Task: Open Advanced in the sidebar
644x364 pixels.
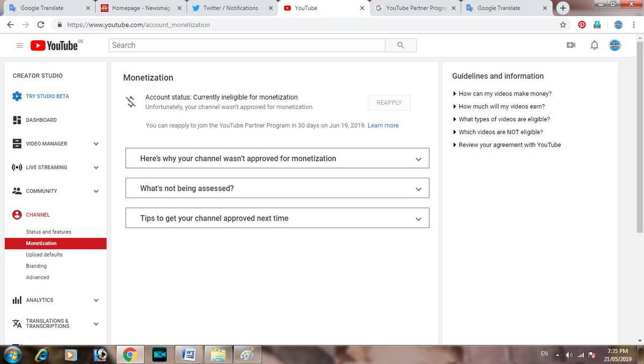Action: point(38,278)
